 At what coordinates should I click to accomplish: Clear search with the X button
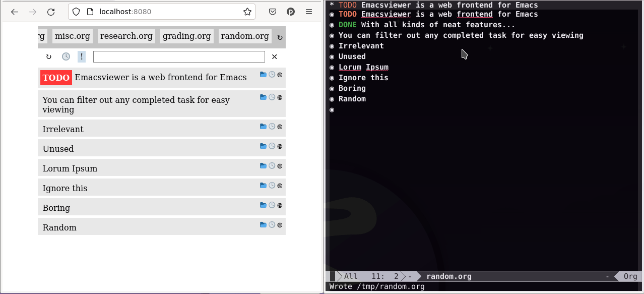pos(275,56)
